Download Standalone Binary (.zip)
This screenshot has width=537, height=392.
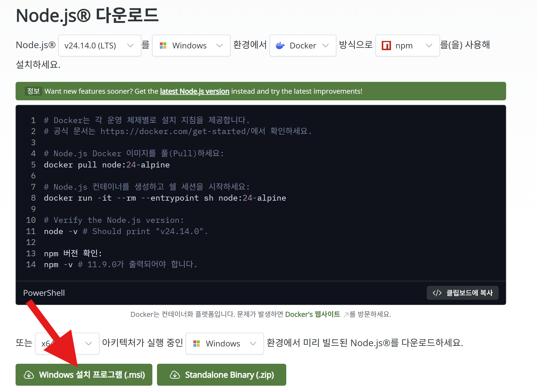[x=222, y=375]
